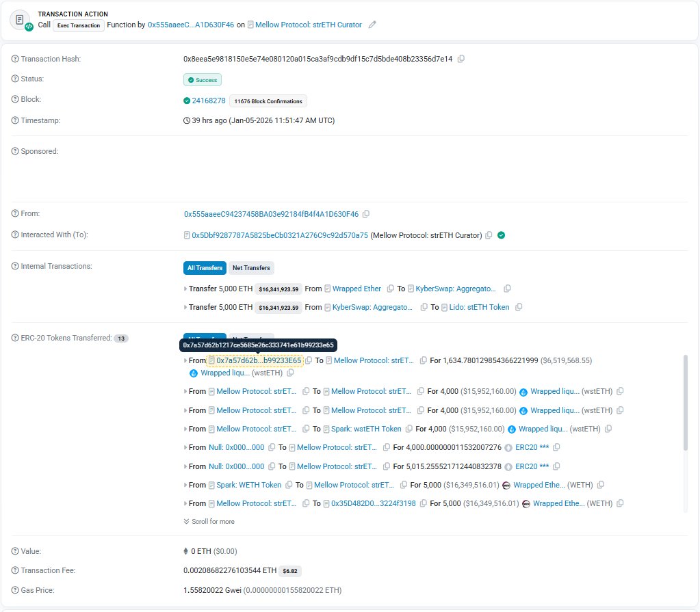Click the Exec Transaction function badge
Image resolution: width=700 pixels, height=612 pixels.
[79, 25]
